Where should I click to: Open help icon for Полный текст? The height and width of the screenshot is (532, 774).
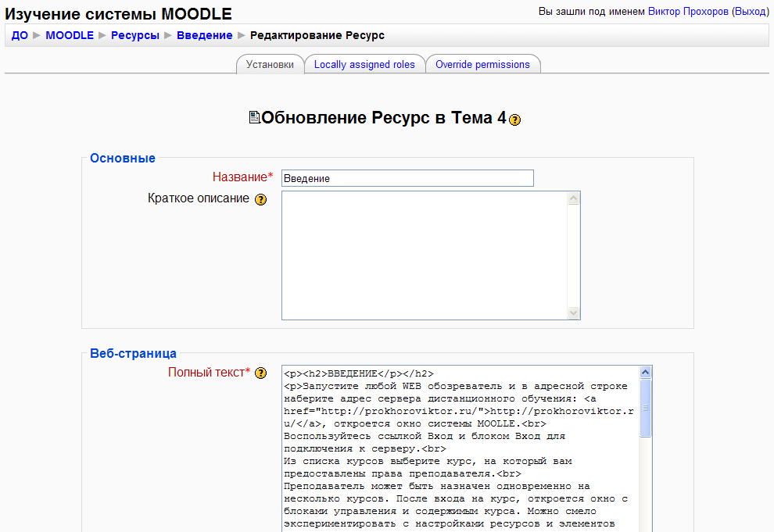(260, 373)
